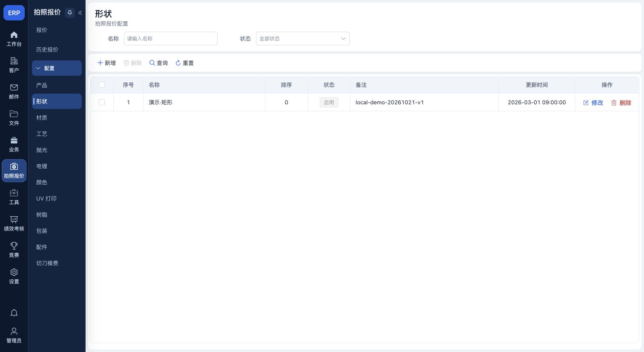Select 形状 in the sidebar

tap(57, 101)
